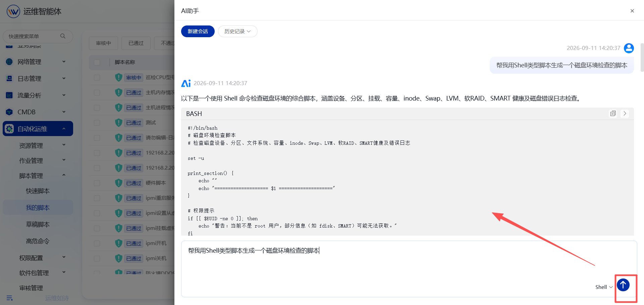Check the 请勿编辑 row checkbox
The width and height of the screenshot is (644, 305).
pos(97,138)
